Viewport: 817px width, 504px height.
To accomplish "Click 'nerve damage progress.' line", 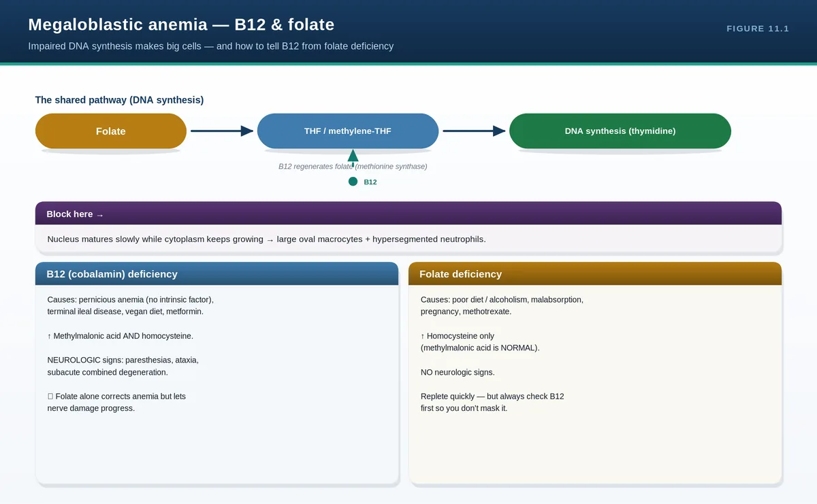I will pos(91,408).
